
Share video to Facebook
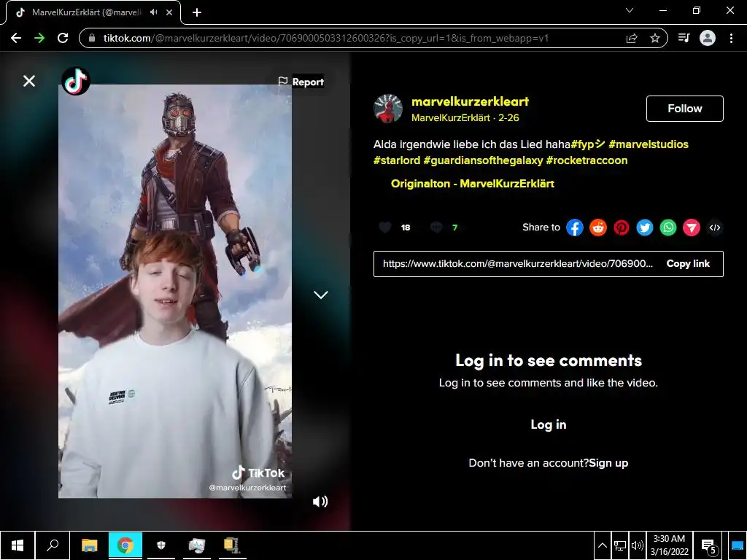click(x=575, y=227)
